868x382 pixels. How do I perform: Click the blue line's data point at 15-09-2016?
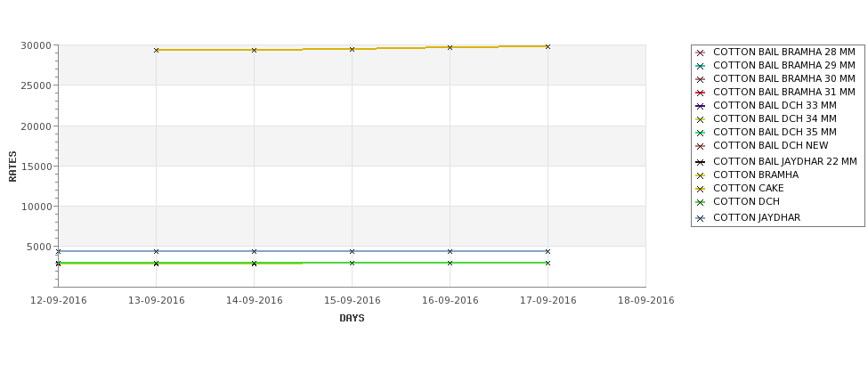tap(352, 251)
